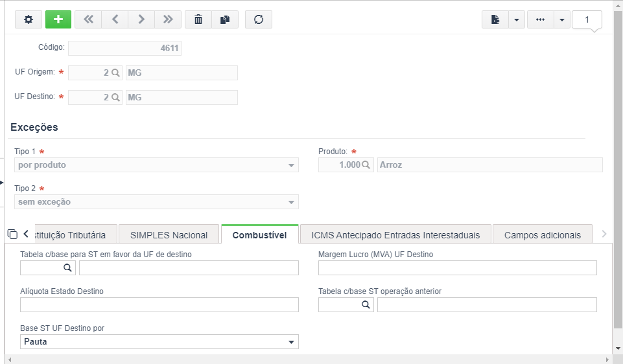Screen dimensions: 623x364
Task: Refresh the record
Action: pos(259,19)
